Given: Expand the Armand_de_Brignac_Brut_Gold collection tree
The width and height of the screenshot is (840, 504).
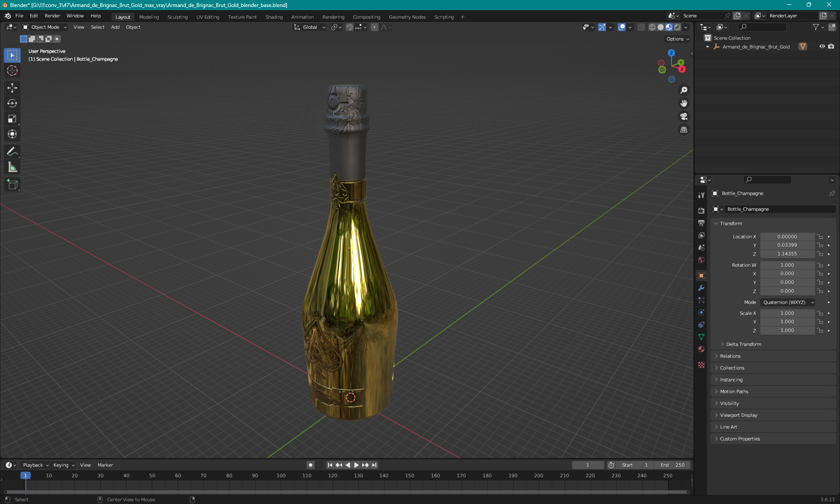Looking at the screenshot, I should pos(707,46).
